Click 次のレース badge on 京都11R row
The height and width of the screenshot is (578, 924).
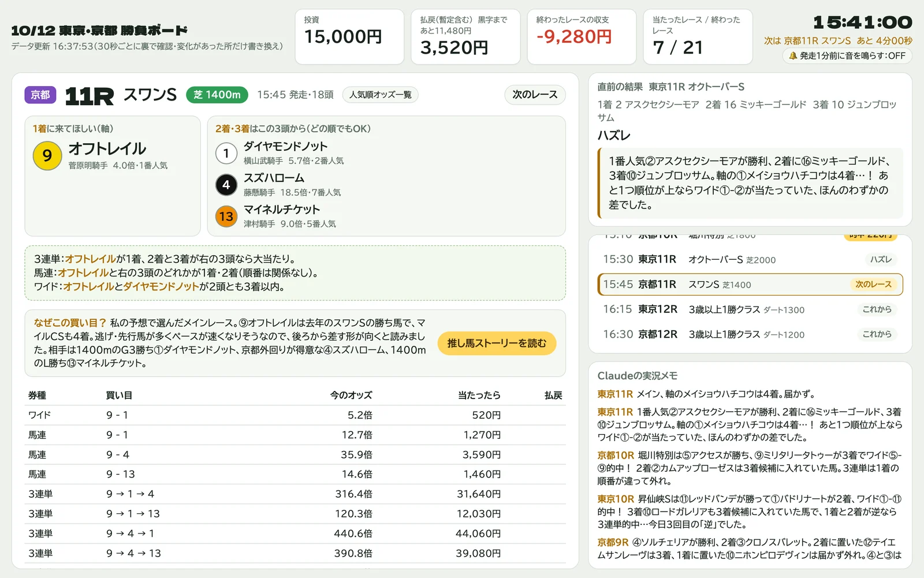click(873, 284)
